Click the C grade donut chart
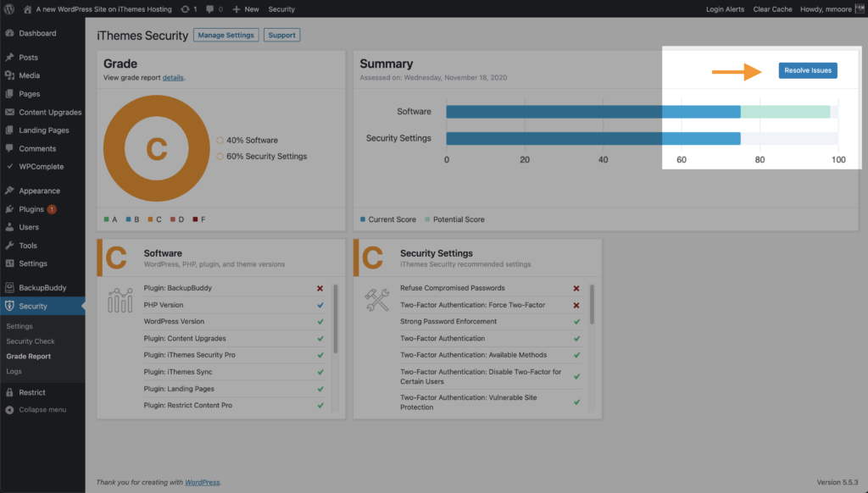Screen dimensions: 868x493 (157, 148)
